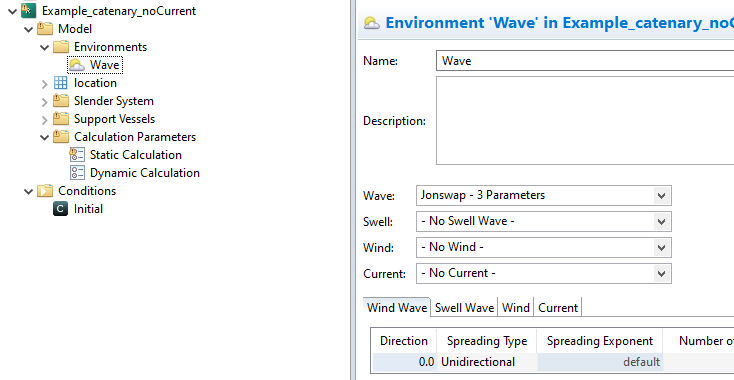The width and height of the screenshot is (734, 380).
Task: Click the Spreading Exponent column header
Action: click(600, 341)
